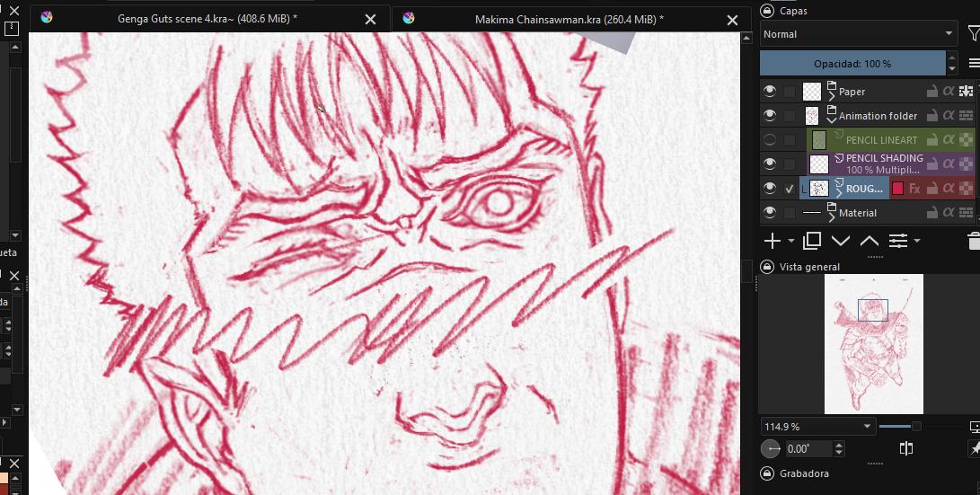Select the Paper layer name
Image resolution: width=980 pixels, height=495 pixels.
(852, 92)
